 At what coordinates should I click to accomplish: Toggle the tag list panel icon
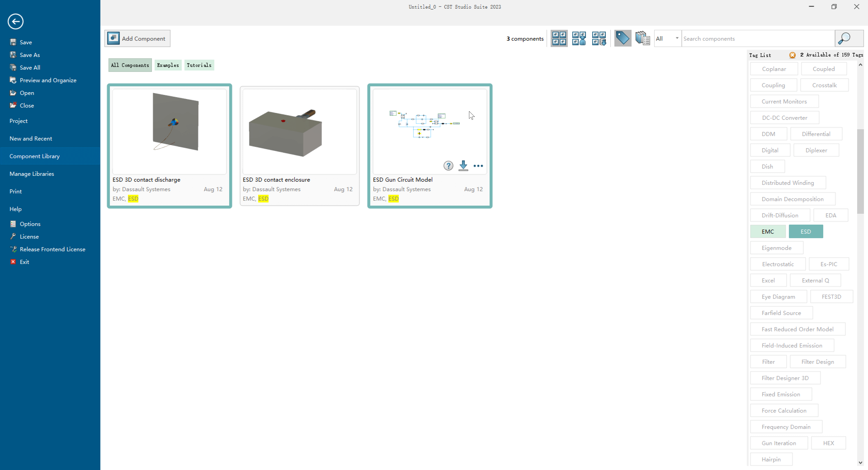pos(622,38)
